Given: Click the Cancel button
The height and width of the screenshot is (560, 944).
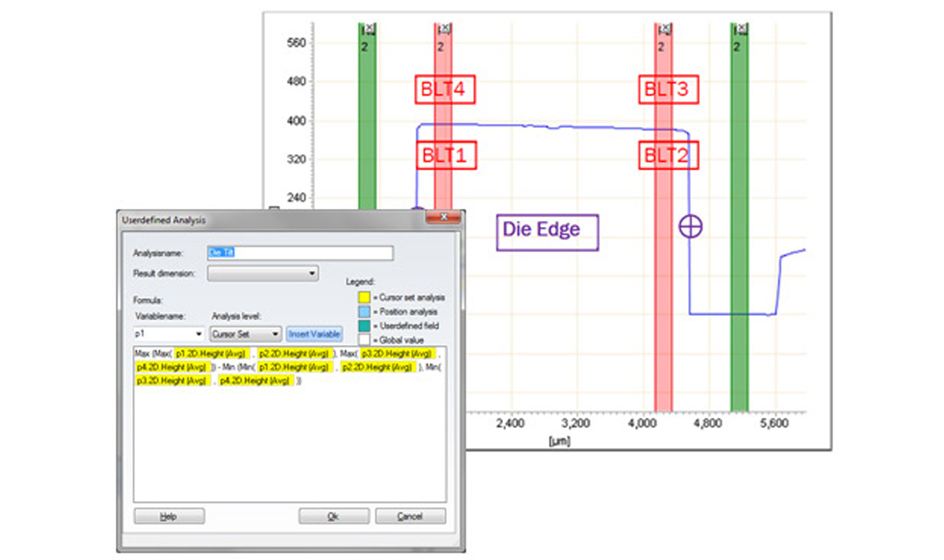Looking at the screenshot, I should 410,517.
